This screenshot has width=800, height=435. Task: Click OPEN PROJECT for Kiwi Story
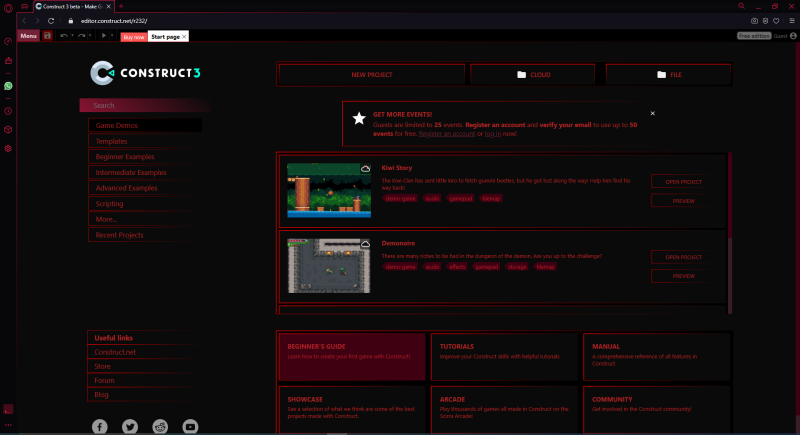[x=683, y=182]
